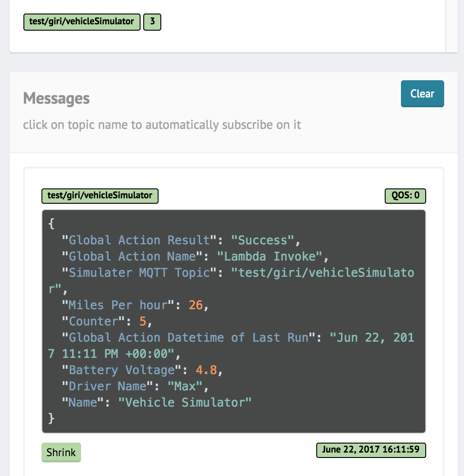Click the subscribed topic test/giri/vehicleSimulator badge at top
Viewport: 464px width, 476px height.
coord(82,22)
